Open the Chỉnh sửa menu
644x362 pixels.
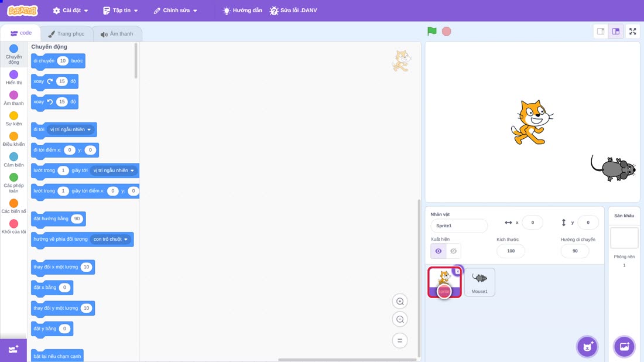176,11
